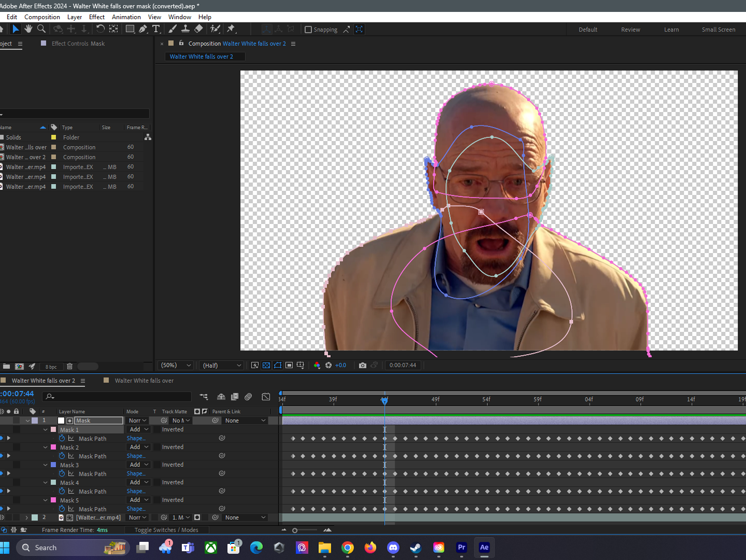This screenshot has height=560, width=746.
Task: Select the Selection arrow tool
Action: [x=16, y=29]
